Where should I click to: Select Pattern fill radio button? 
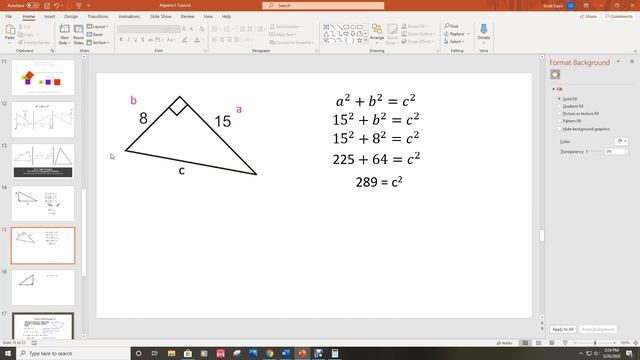coord(559,121)
